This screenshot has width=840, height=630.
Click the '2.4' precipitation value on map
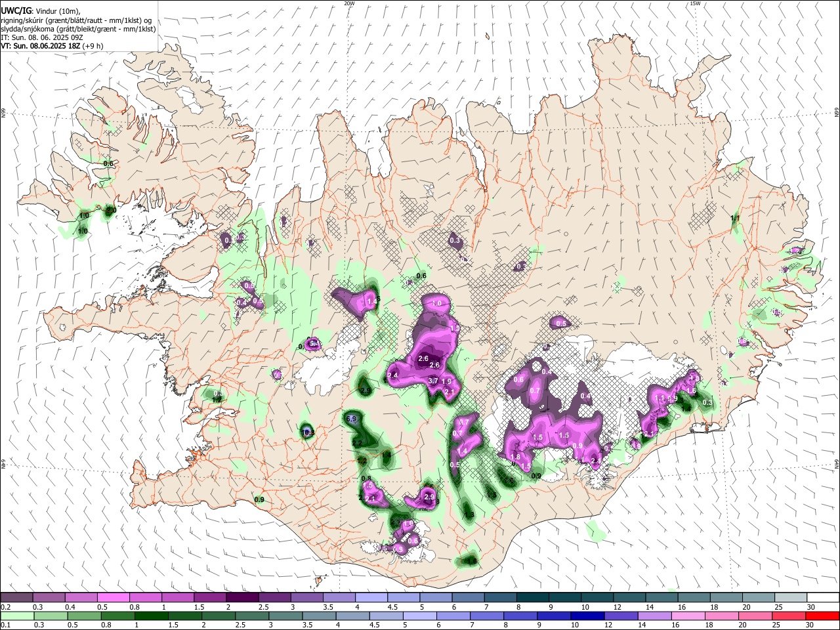[393, 375]
